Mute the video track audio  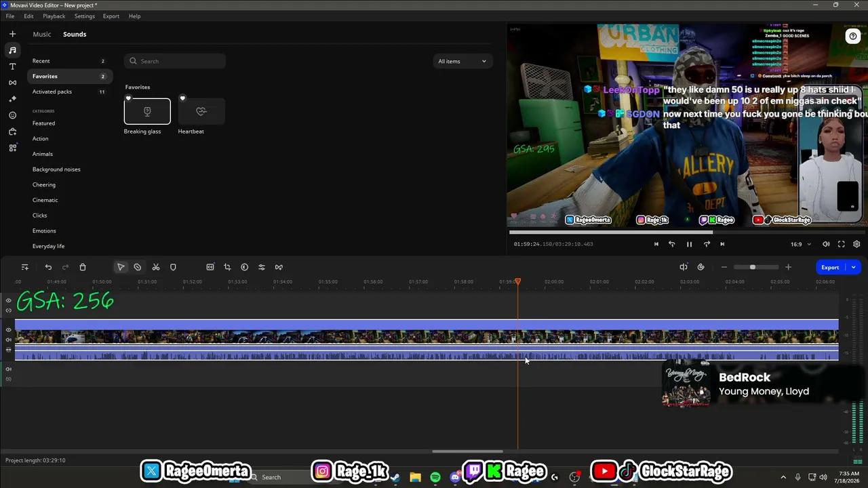pyautogui.click(x=8, y=340)
